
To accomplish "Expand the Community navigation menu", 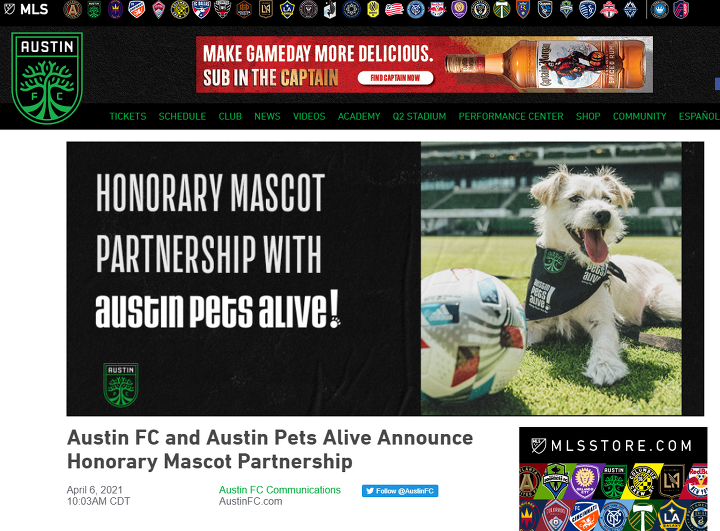I will click(639, 117).
